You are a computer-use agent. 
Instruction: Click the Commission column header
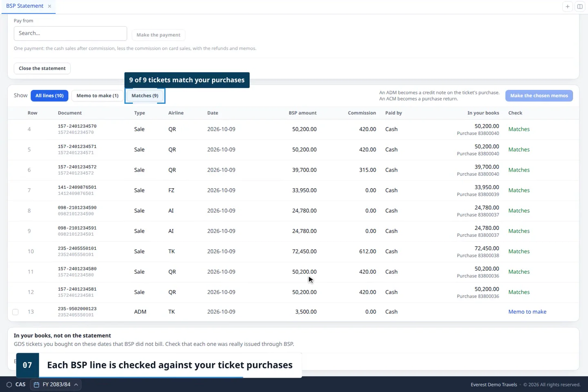pyautogui.click(x=362, y=113)
